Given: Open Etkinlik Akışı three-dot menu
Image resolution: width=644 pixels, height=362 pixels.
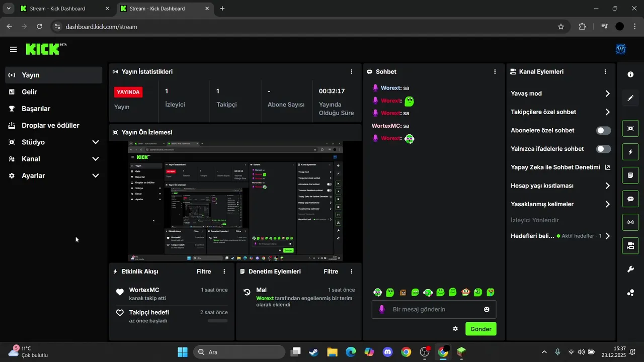Looking at the screenshot, I should pyautogui.click(x=224, y=271).
